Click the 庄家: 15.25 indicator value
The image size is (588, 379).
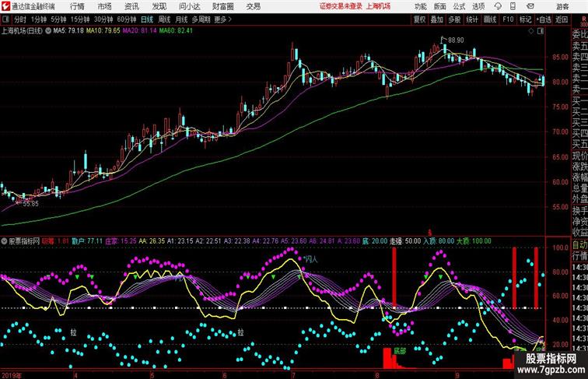[x=121, y=241]
